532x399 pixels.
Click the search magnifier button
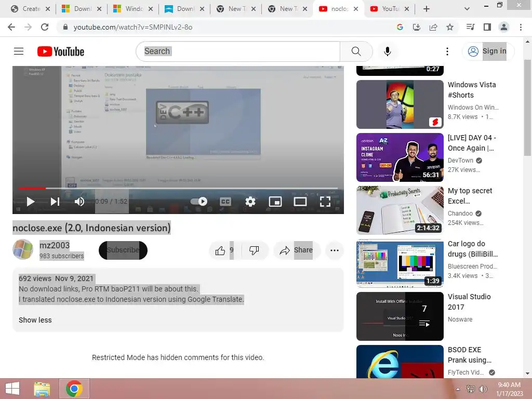coord(356,51)
